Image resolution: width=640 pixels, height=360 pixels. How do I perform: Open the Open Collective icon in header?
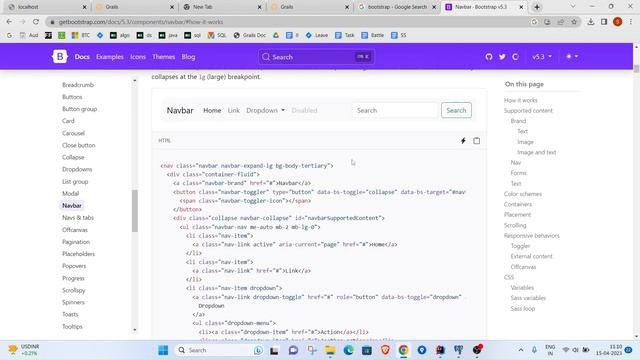tap(516, 57)
